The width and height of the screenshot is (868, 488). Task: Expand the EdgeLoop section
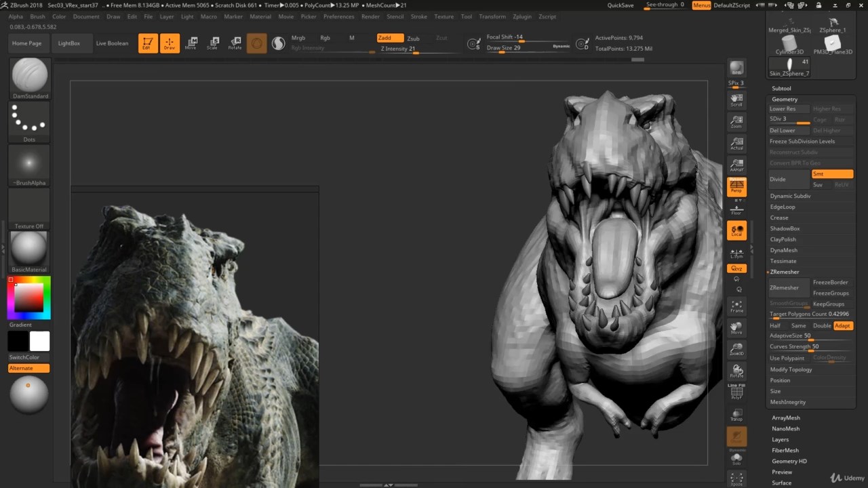click(783, 207)
